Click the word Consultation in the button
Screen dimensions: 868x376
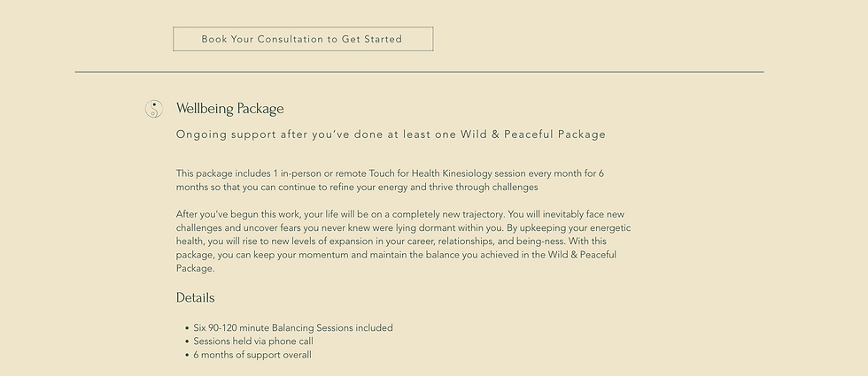(x=291, y=39)
